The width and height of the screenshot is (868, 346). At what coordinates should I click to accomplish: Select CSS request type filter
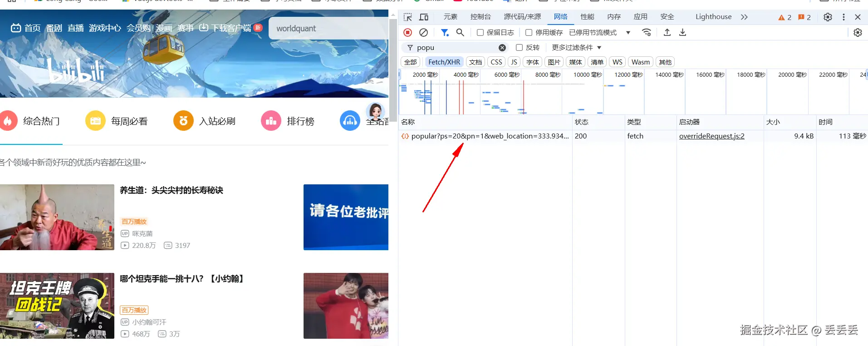click(x=496, y=62)
